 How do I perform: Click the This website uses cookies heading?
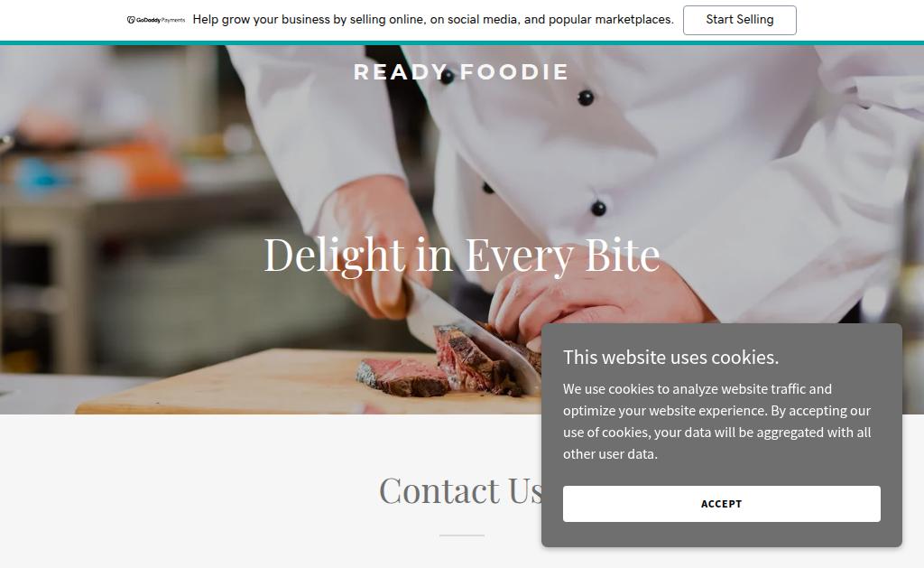point(670,358)
